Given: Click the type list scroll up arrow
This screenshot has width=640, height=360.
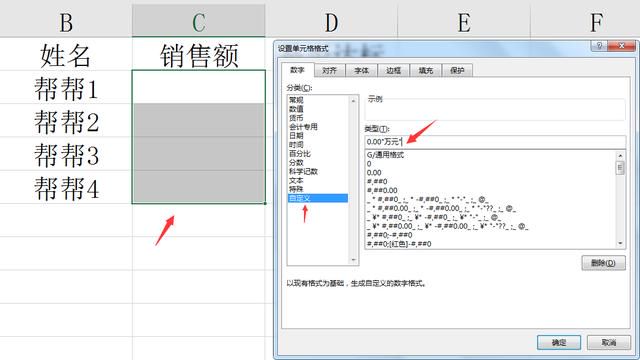Looking at the screenshot, I should [620, 156].
